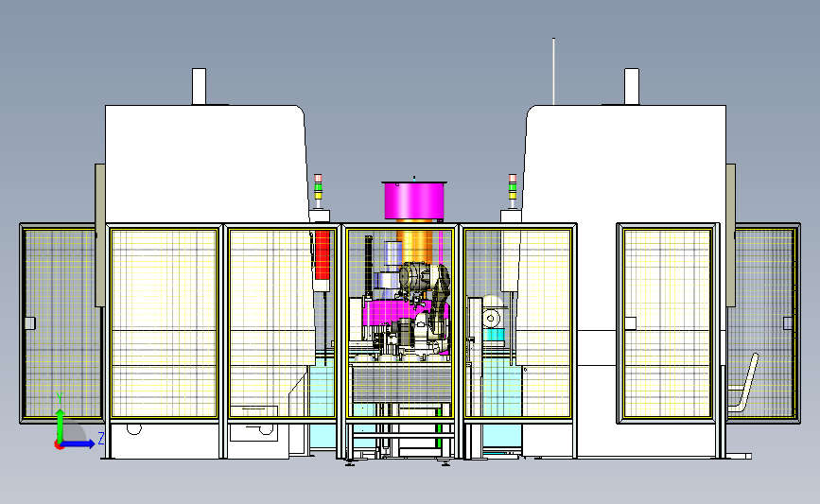Select the door latch on the far-right fence panel

point(788,323)
